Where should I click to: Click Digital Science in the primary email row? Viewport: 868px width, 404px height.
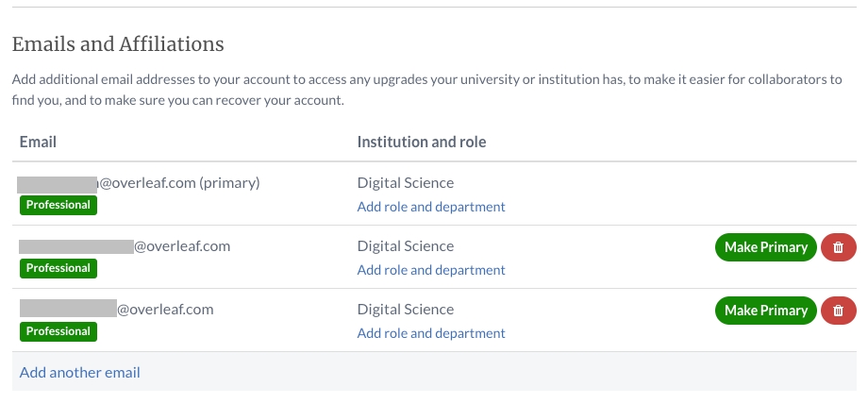coord(405,183)
